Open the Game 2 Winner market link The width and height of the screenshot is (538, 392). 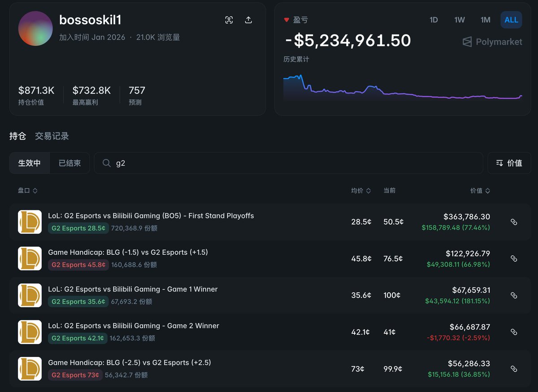point(134,326)
